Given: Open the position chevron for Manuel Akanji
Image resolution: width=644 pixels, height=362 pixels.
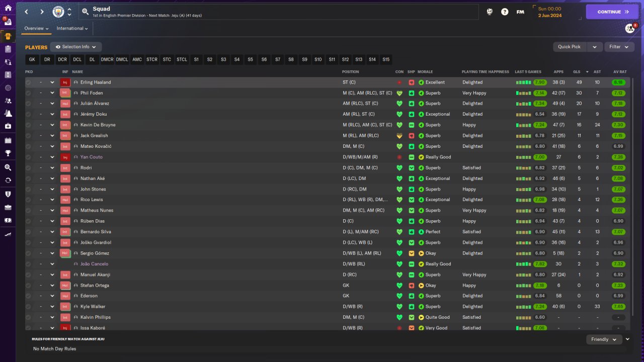Looking at the screenshot, I should pyautogui.click(x=52, y=275).
